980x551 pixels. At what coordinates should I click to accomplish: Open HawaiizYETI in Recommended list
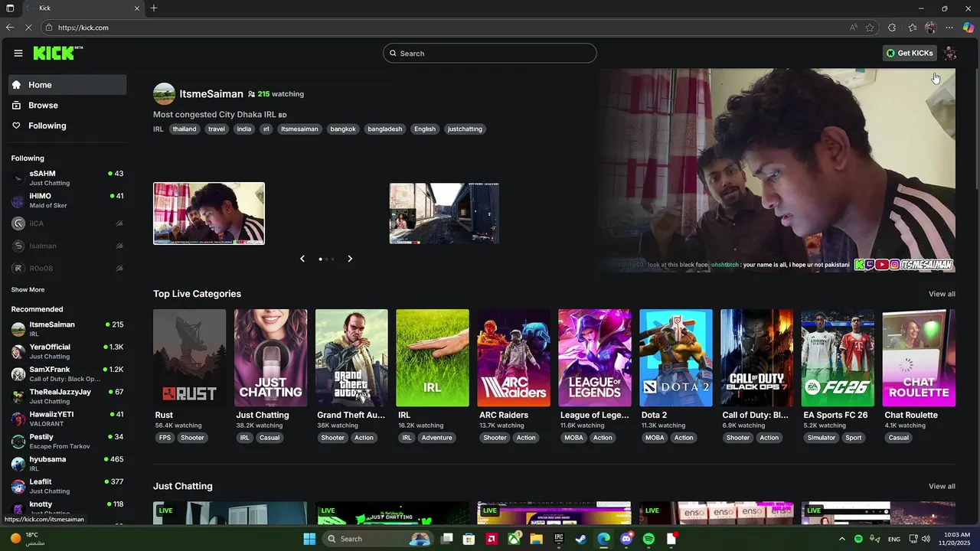(67, 419)
